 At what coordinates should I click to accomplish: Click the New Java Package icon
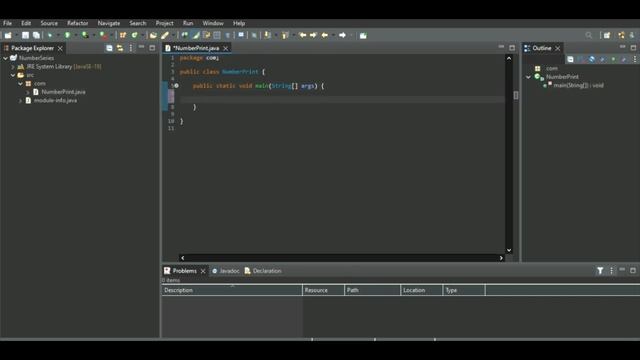click(123, 36)
